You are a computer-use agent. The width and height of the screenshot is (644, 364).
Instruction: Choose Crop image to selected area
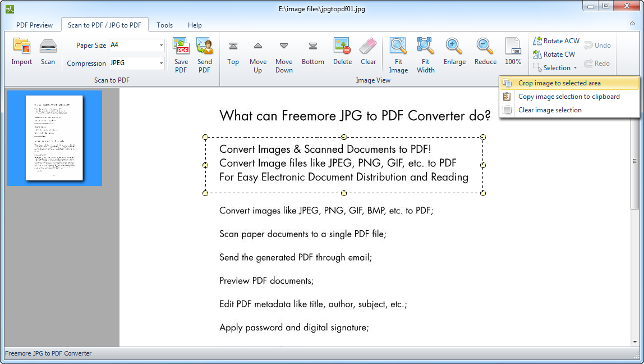point(569,83)
